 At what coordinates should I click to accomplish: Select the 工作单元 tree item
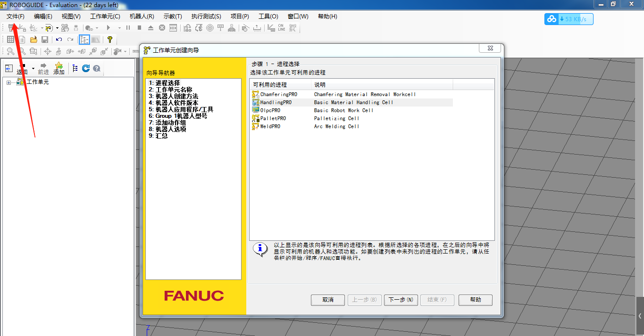(37, 82)
